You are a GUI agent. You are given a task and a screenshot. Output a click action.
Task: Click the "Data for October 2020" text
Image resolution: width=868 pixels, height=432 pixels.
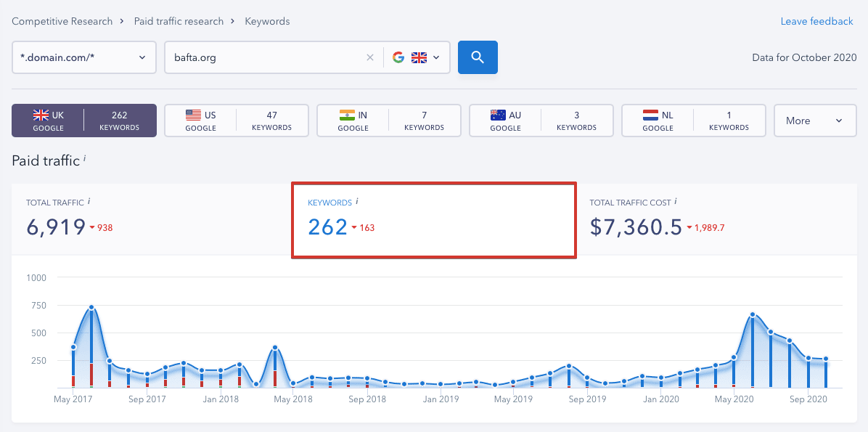pyautogui.click(x=804, y=57)
